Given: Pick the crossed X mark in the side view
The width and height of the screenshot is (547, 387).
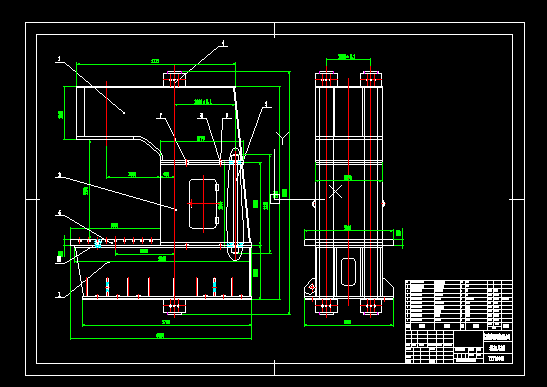Looking at the screenshot, I should 336,192.
